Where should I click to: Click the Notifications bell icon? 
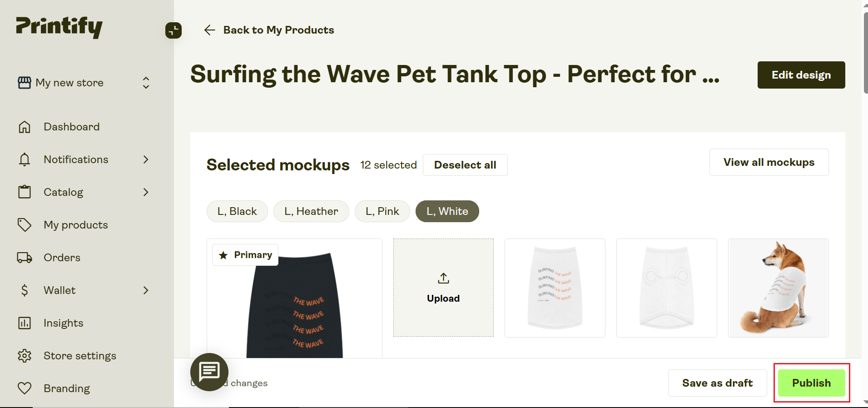coord(25,159)
